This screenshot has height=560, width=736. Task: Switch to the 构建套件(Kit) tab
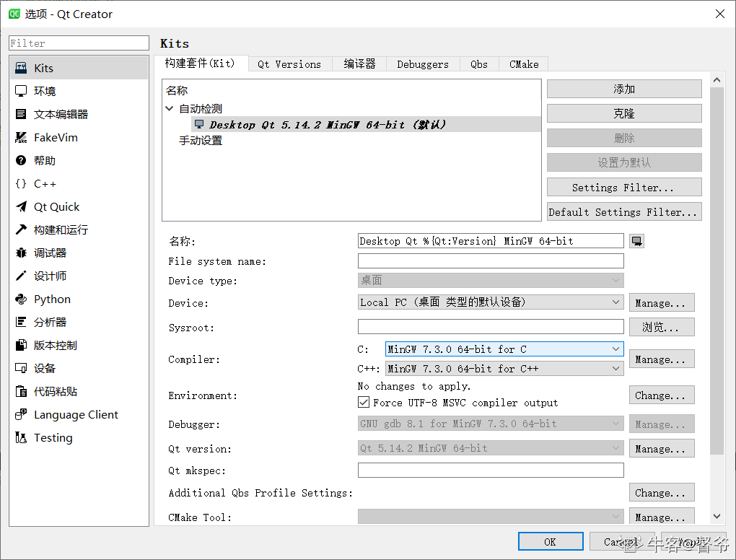pyautogui.click(x=201, y=64)
